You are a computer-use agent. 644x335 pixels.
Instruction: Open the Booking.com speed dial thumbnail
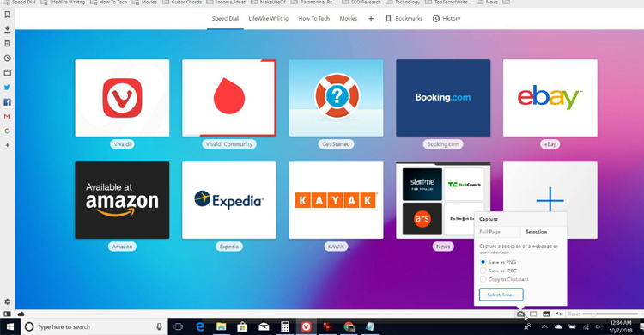(443, 98)
